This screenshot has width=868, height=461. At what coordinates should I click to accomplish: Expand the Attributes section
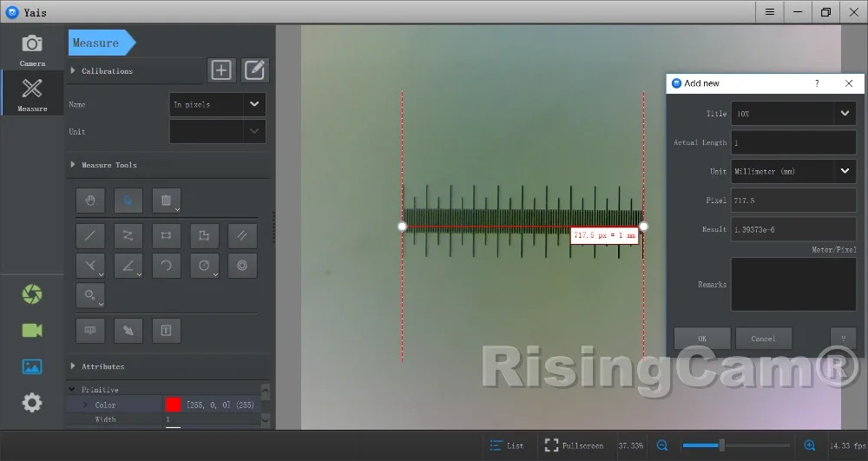tap(73, 366)
